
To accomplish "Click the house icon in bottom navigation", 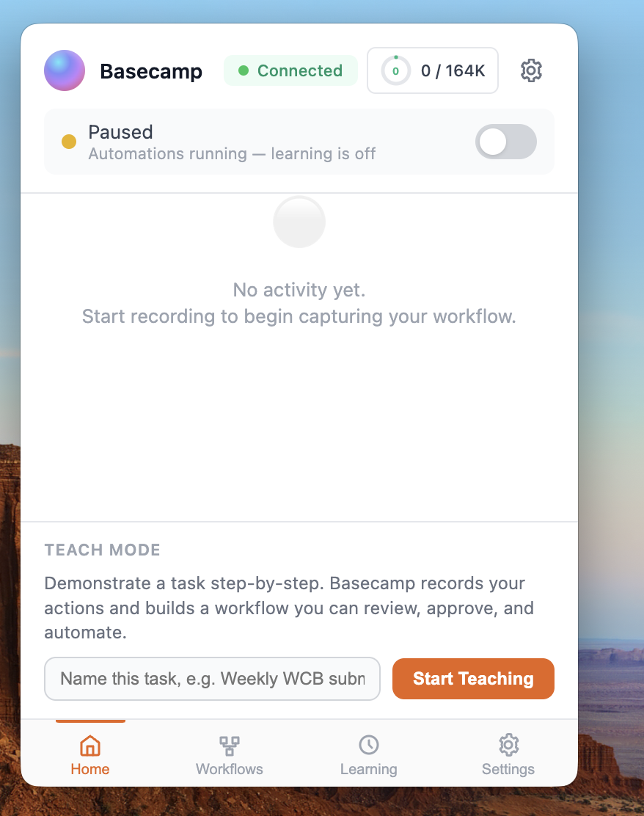I will pos(90,746).
